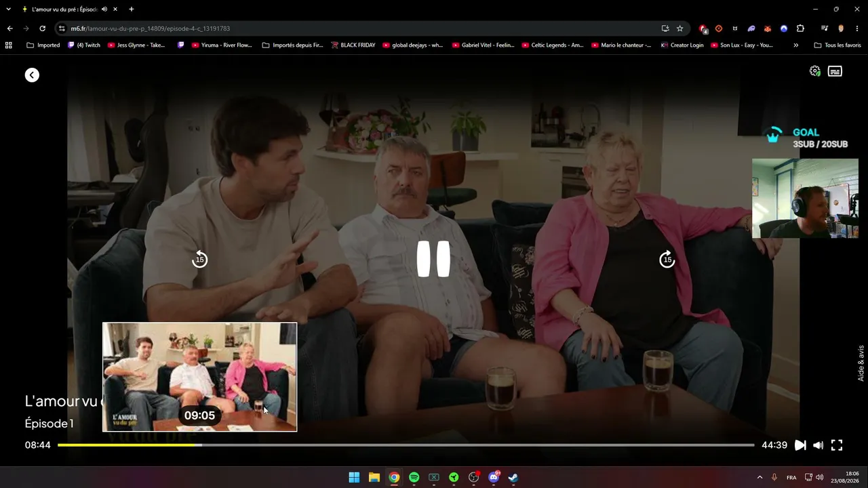
Task: Open the (4) Twitch bookmark
Action: (x=83, y=45)
